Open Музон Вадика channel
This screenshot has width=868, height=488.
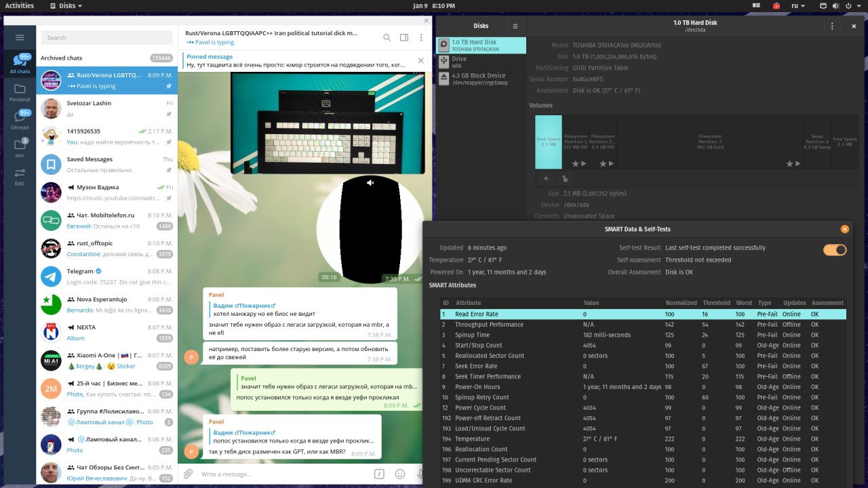tap(107, 192)
